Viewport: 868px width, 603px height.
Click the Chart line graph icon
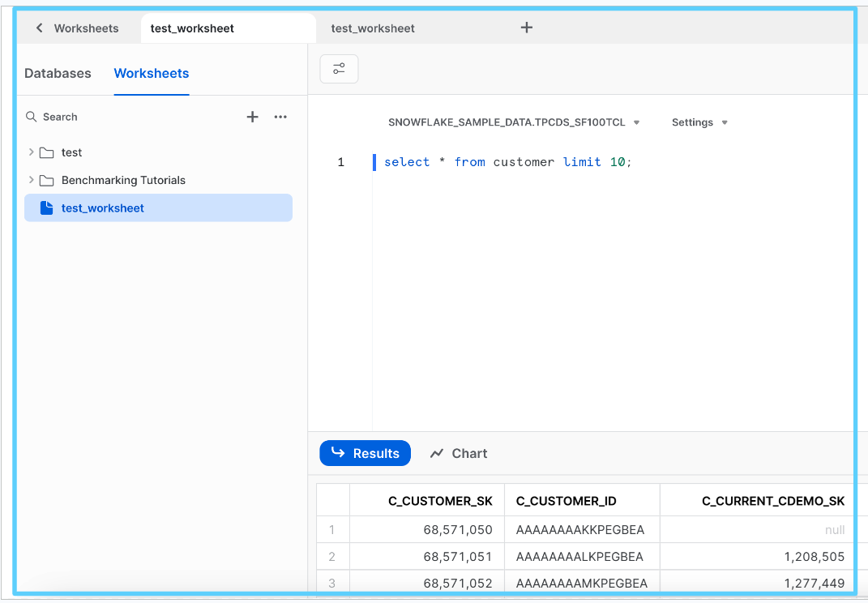437,454
